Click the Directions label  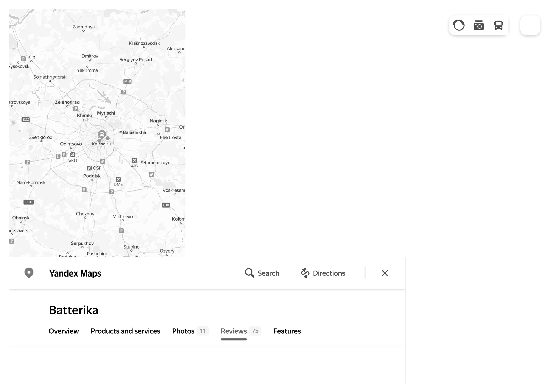coord(329,273)
